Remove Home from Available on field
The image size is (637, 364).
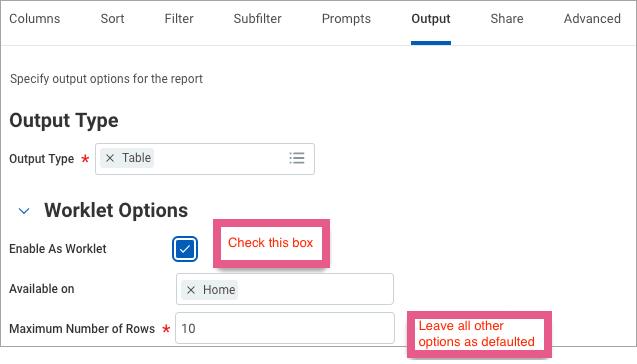(191, 290)
